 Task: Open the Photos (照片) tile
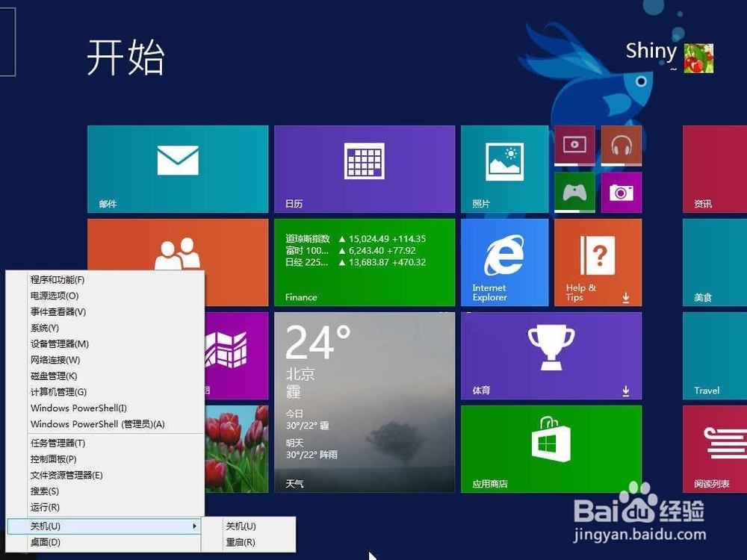pyautogui.click(x=504, y=169)
